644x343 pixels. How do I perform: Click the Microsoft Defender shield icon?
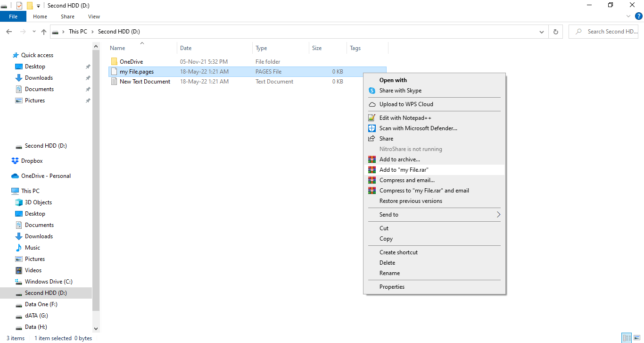[372, 128]
